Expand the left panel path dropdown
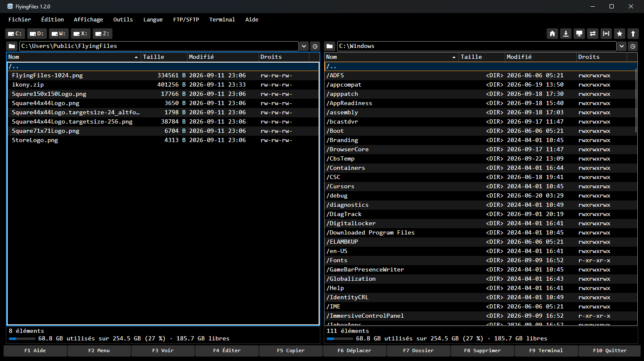The width and height of the screenshot is (644, 361). [304, 46]
